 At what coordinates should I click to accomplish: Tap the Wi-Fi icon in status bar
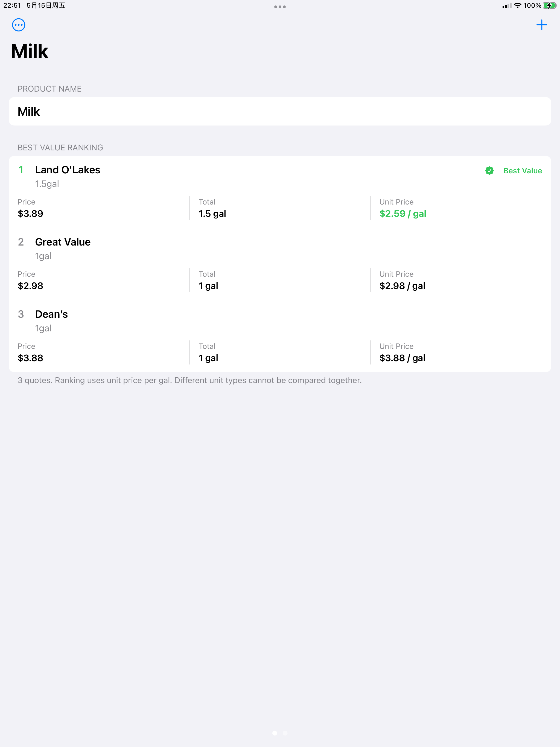coord(517,5)
